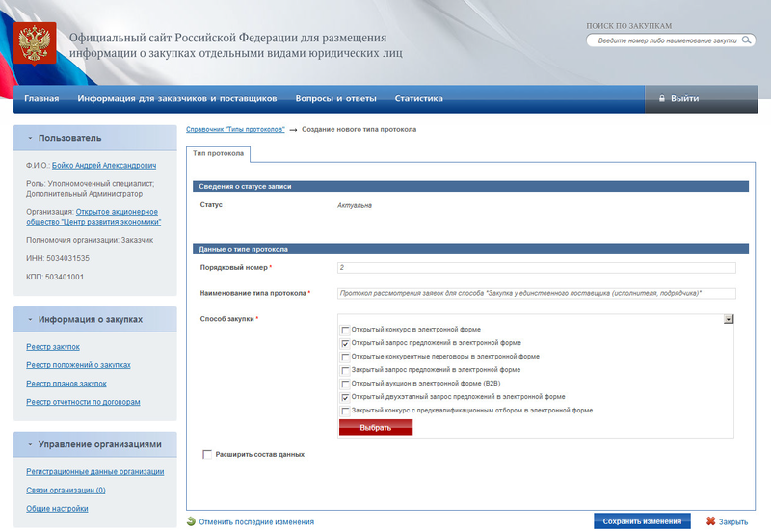
Task: Click the Russian coat of arms logo
Action: click(37, 43)
